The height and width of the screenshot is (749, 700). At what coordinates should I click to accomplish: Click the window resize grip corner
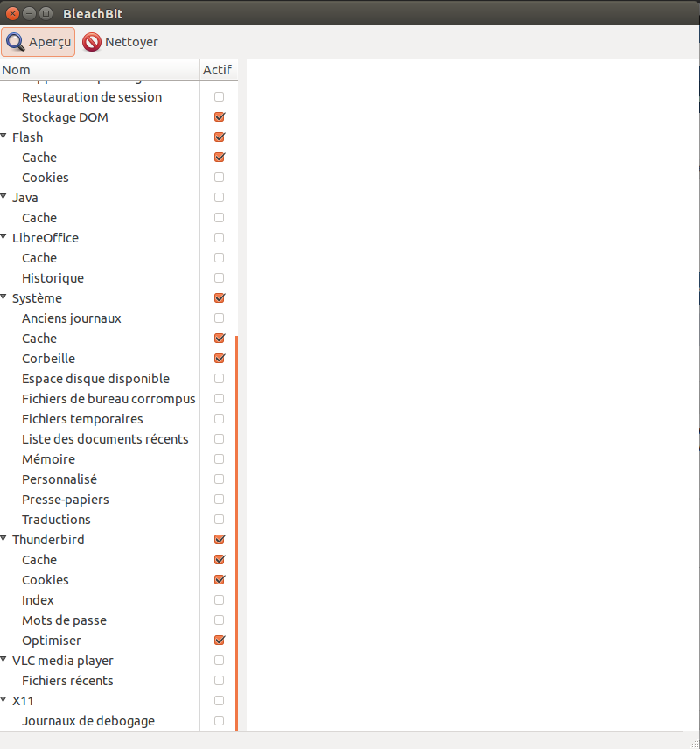pyautogui.click(x=694, y=743)
